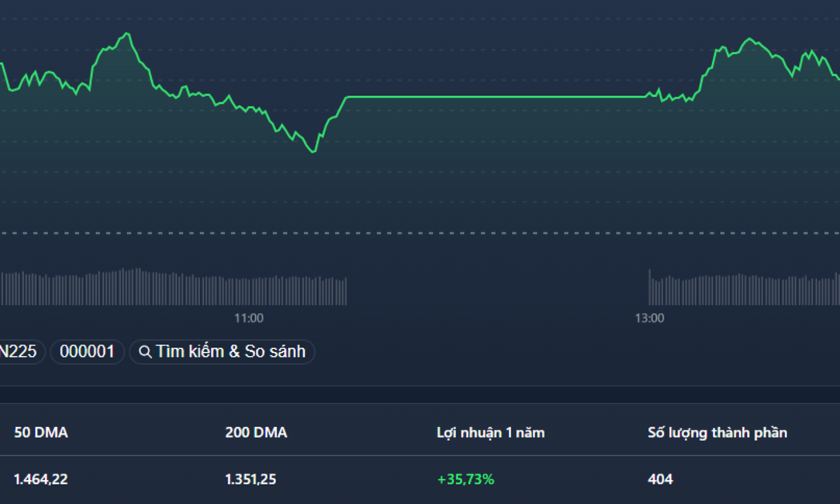This screenshot has width=840, height=504.
Task: Click the 11:00 time axis label
Action: point(249,318)
